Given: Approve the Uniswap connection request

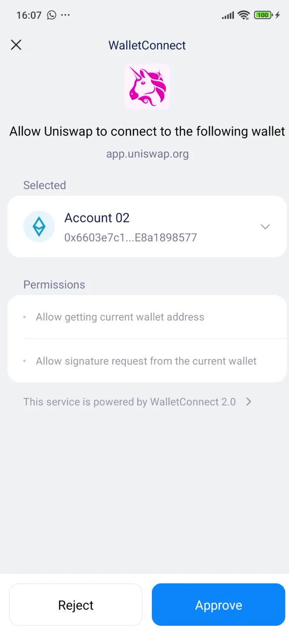Looking at the screenshot, I should click(218, 604).
